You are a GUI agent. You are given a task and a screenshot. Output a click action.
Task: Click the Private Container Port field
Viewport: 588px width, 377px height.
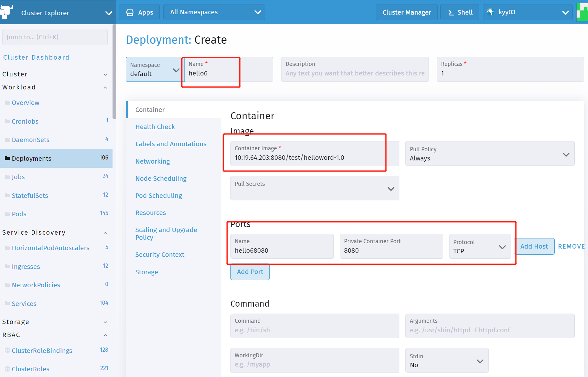(391, 246)
